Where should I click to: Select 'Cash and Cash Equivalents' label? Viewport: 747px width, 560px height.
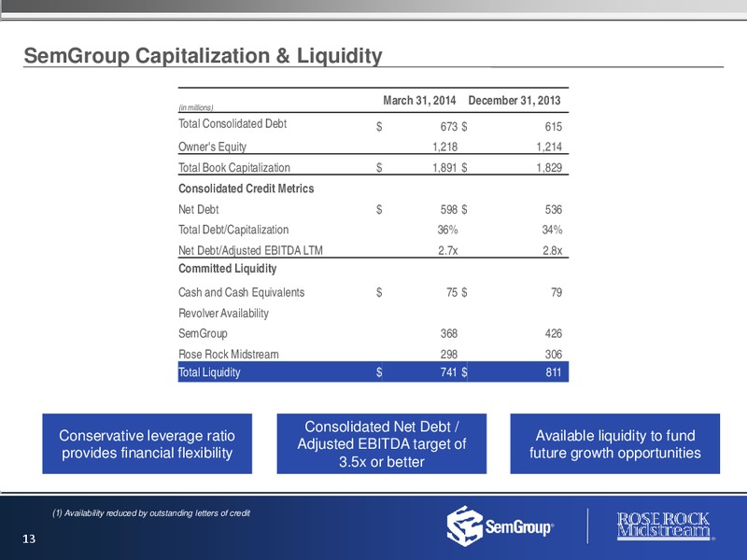[242, 292]
